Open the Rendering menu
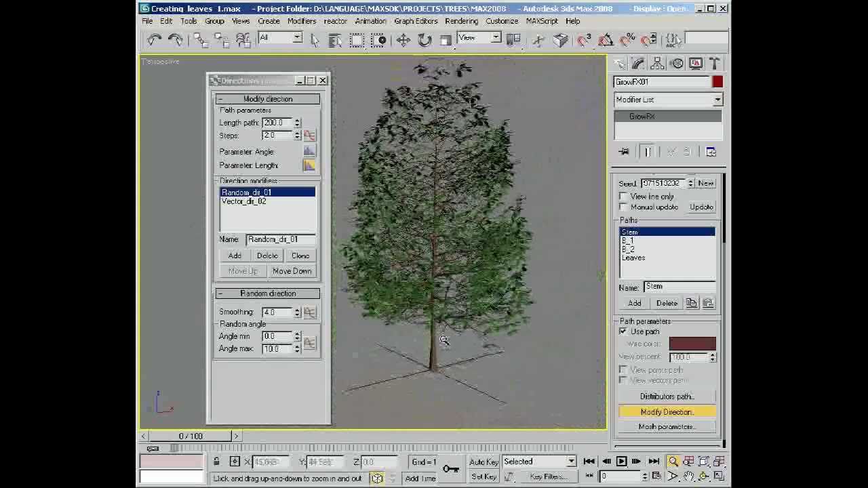 [461, 21]
